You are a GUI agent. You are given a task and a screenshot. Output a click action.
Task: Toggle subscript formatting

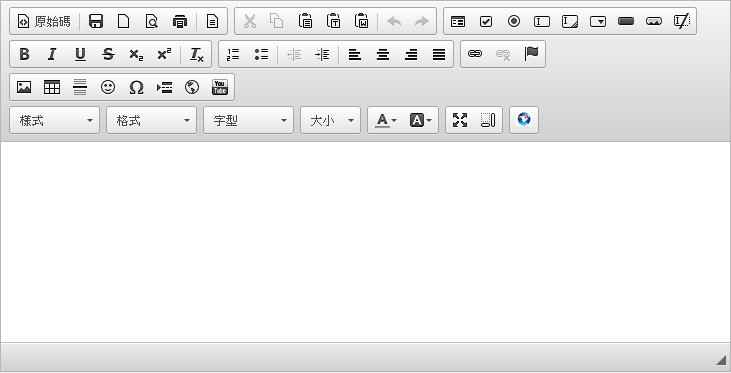pyautogui.click(x=136, y=55)
